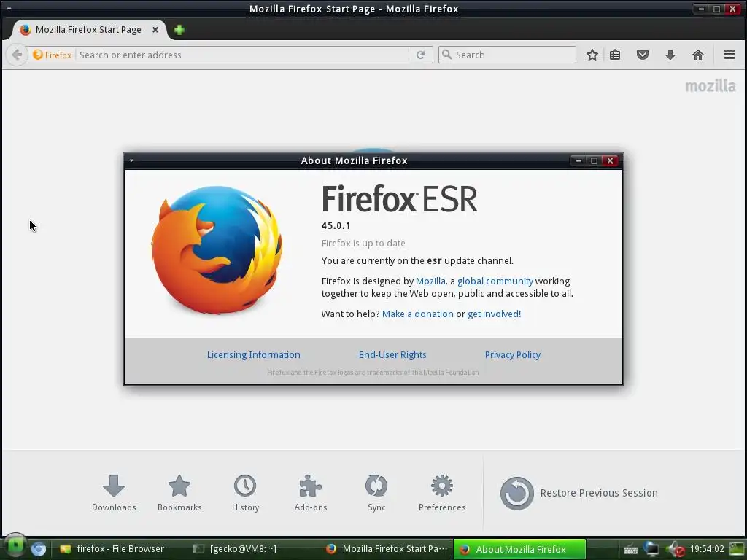Focus the Search or enter address field
The width and height of the screenshot is (747, 560).
242,55
